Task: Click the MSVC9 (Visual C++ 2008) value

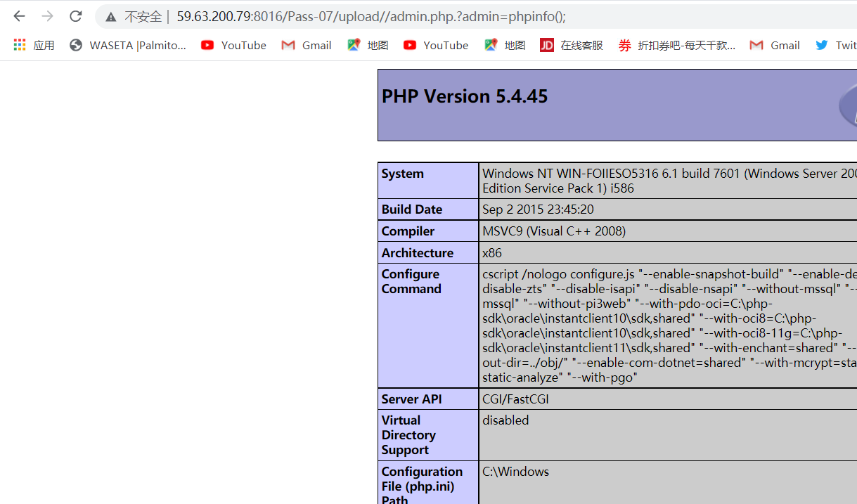Action: pyautogui.click(x=554, y=231)
